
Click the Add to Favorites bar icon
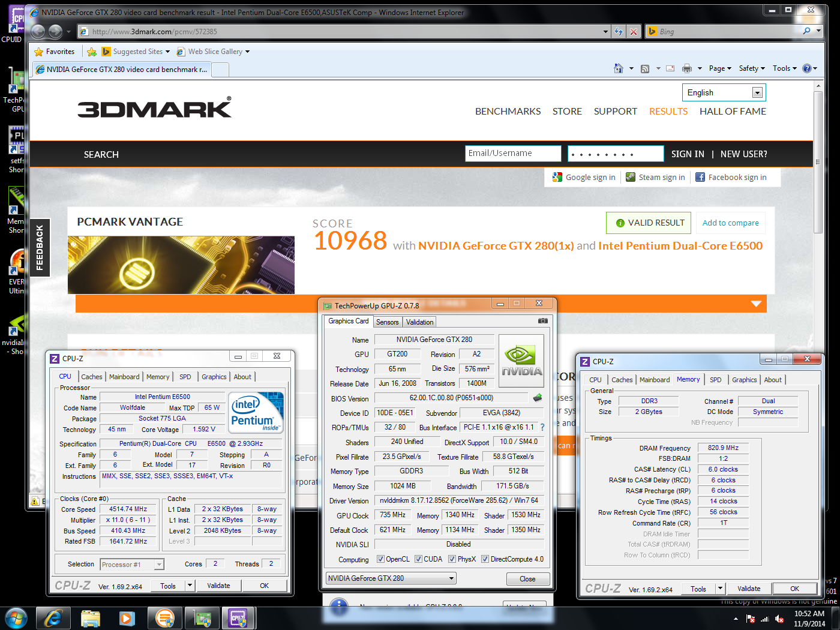click(x=92, y=52)
